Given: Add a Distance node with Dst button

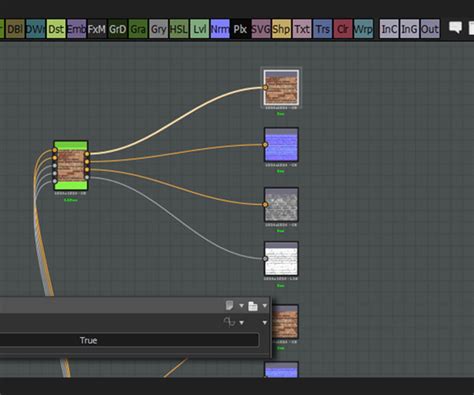Looking at the screenshot, I should [56, 29].
